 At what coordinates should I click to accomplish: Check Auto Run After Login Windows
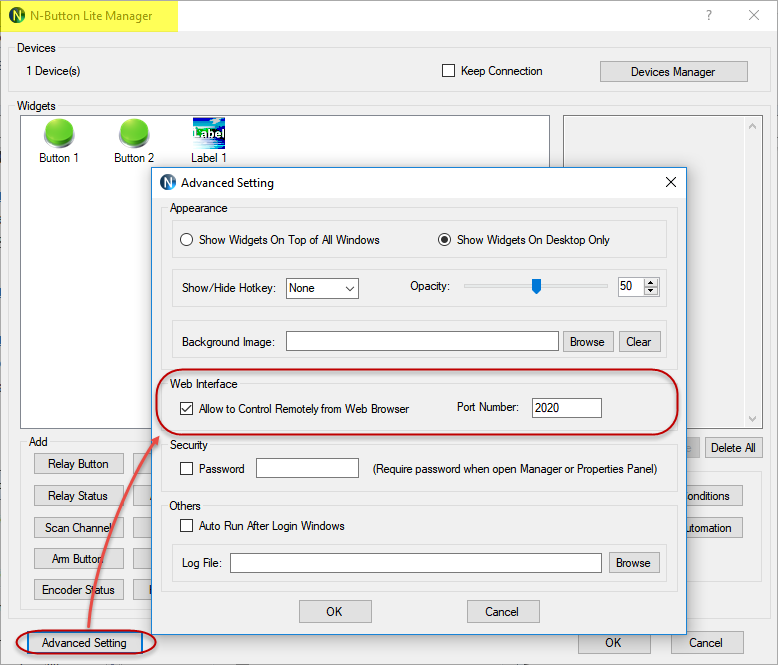pos(187,526)
